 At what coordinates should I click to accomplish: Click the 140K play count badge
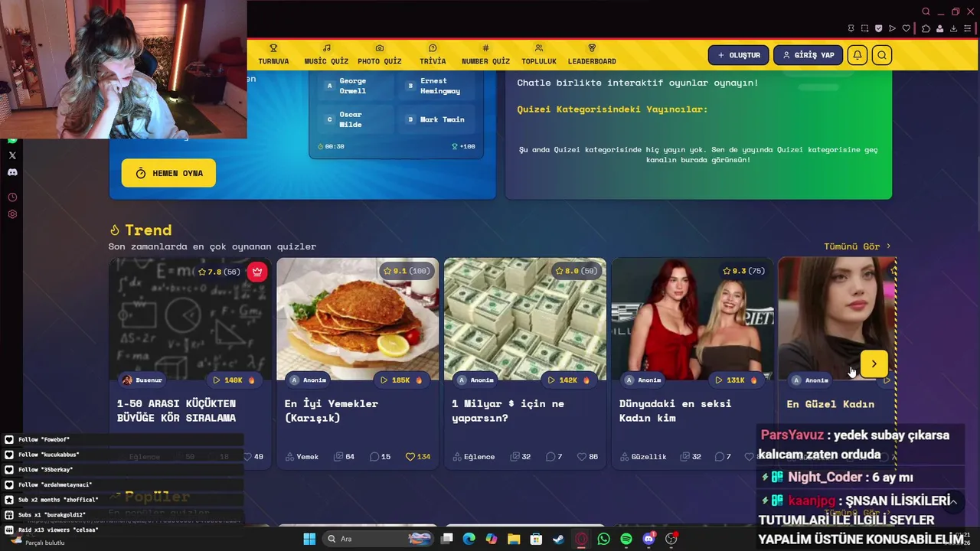point(234,380)
